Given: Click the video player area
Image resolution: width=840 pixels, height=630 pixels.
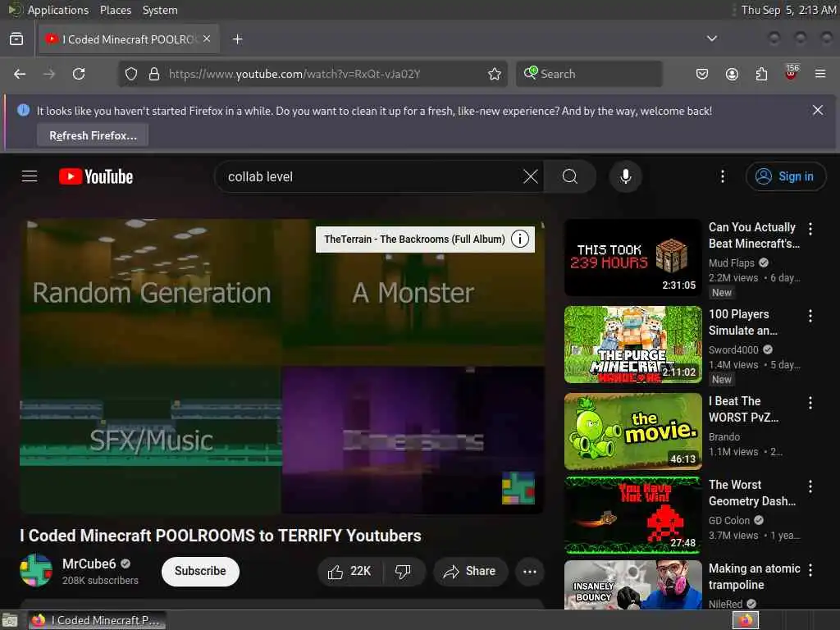Looking at the screenshot, I should (282, 367).
